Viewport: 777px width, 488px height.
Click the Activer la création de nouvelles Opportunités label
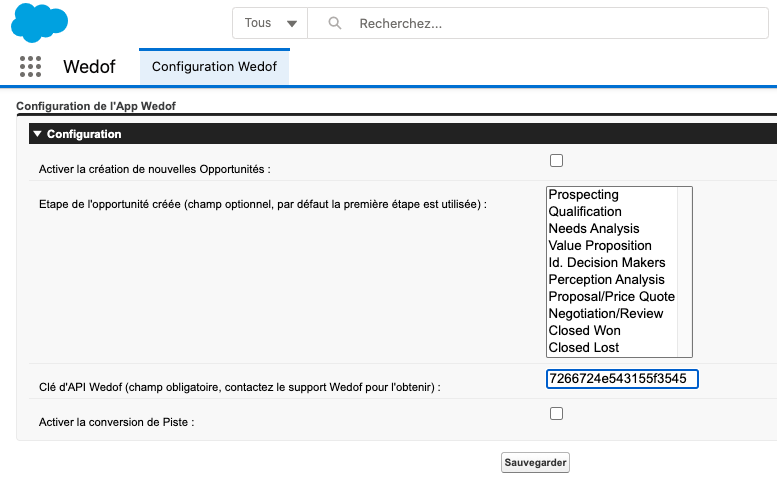pyautogui.click(x=155, y=169)
